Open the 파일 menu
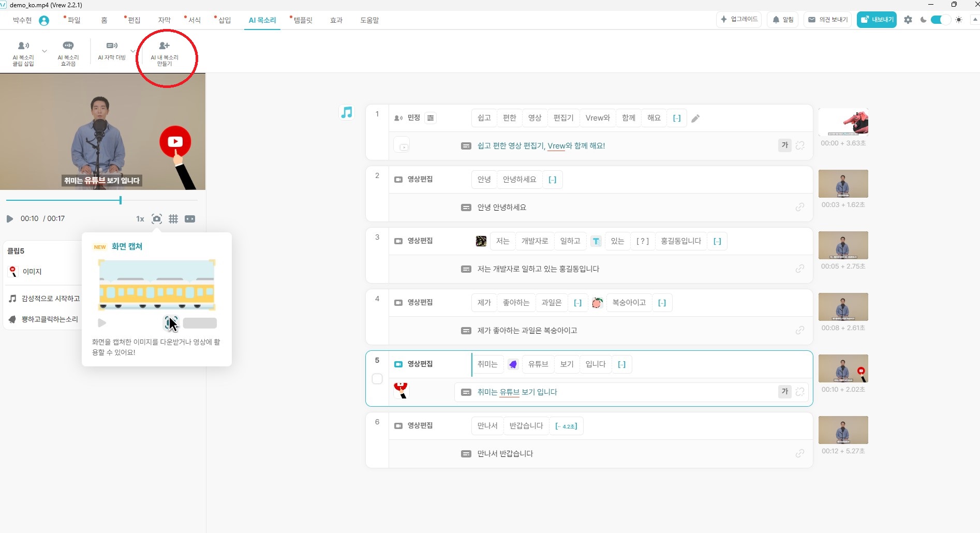Image resolution: width=980 pixels, height=533 pixels. point(74,20)
